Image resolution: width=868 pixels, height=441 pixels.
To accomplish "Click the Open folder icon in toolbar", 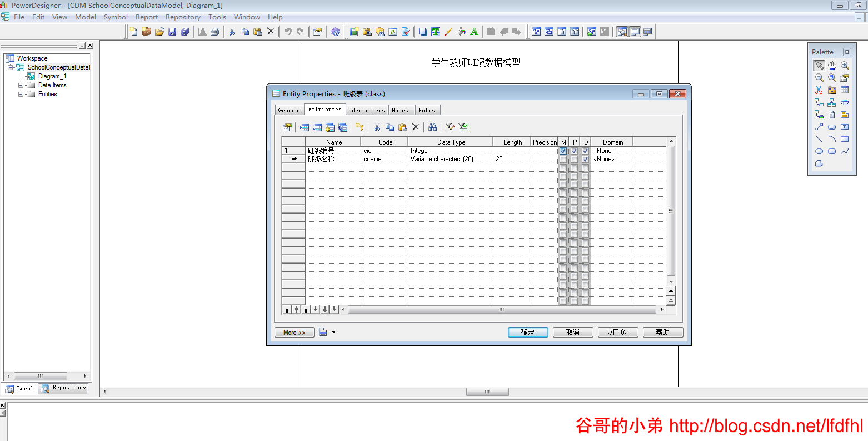I will (x=159, y=32).
